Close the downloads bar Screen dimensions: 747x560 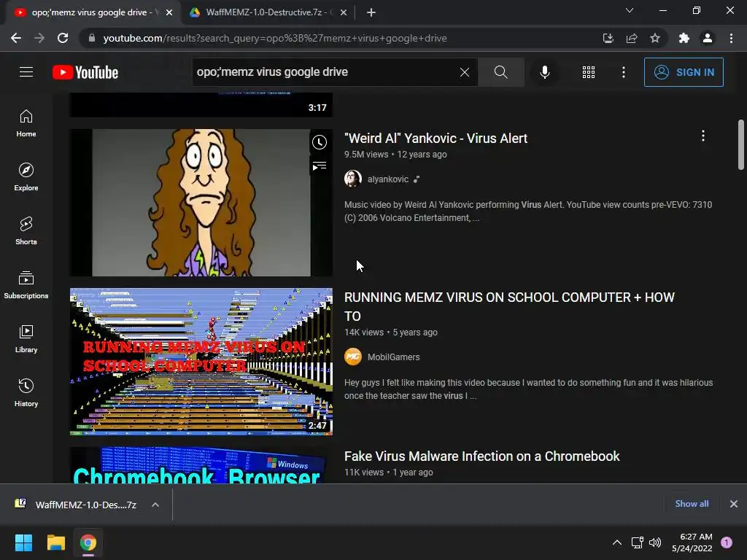pyautogui.click(x=734, y=504)
